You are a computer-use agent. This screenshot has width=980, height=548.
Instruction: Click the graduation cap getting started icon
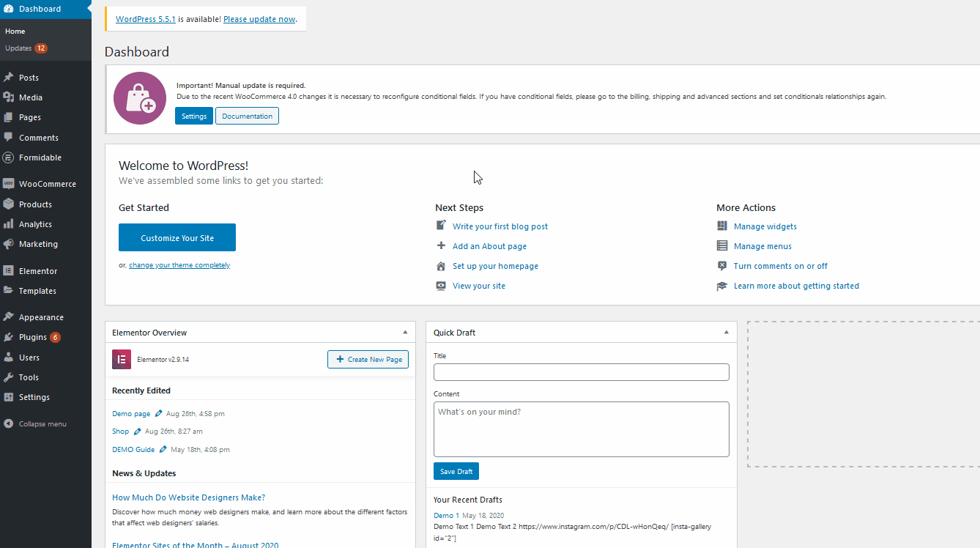[x=722, y=286]
